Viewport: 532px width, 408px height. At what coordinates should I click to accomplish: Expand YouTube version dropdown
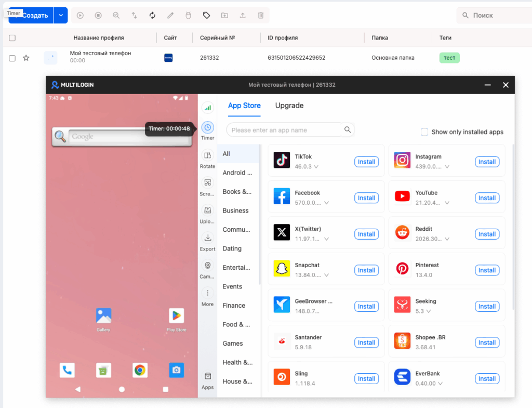447,203
